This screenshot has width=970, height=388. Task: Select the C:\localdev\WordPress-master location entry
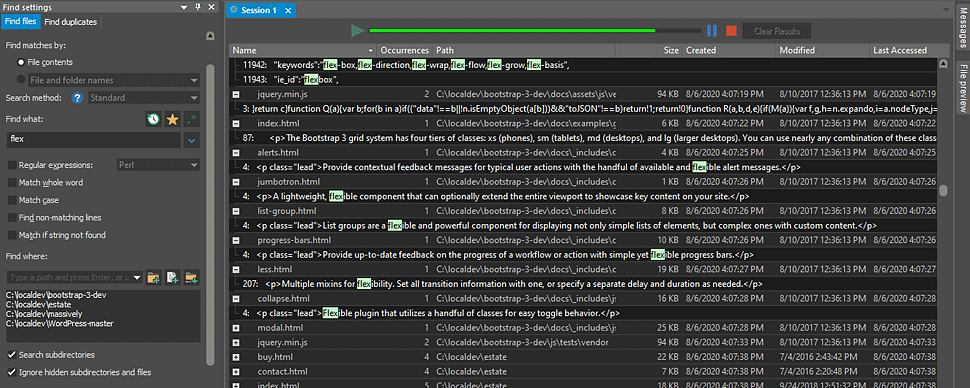pyautogui.click(x=60, y=323)
